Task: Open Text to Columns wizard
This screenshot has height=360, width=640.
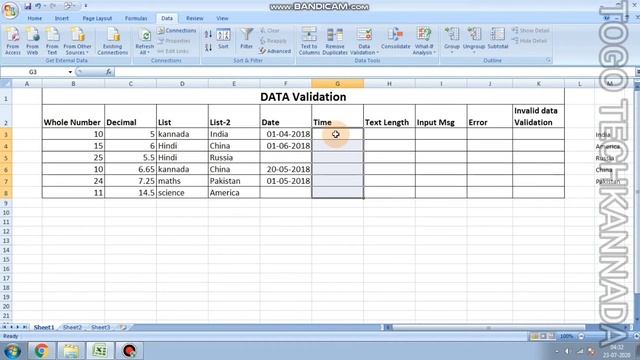Action: pyautogui.click(x=309, y=41)
